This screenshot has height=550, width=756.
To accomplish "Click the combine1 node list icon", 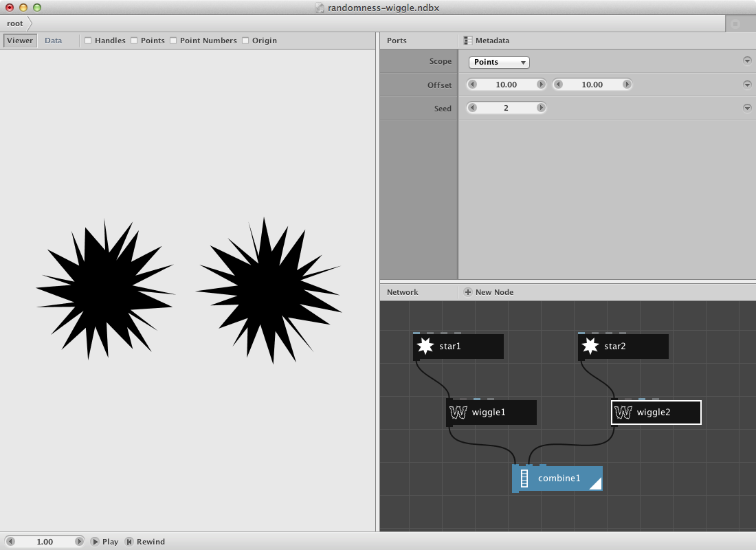I will [524, 478].
